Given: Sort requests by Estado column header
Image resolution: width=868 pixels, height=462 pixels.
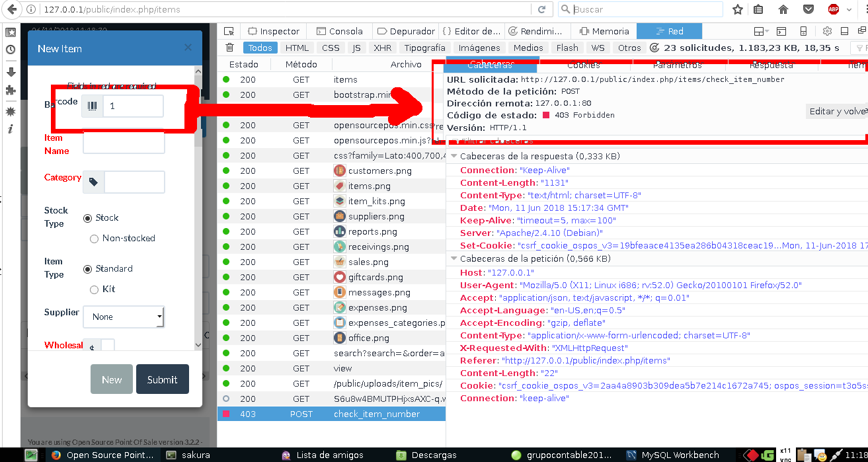Looking at the screenshot, I should (x=244, y=64).
